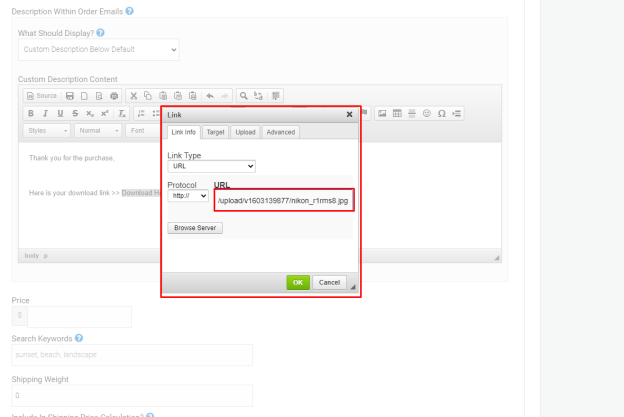This screenshot has height=417, width=624.
Task: Click the Smiley emoticon icon
Action: (427, 113)
